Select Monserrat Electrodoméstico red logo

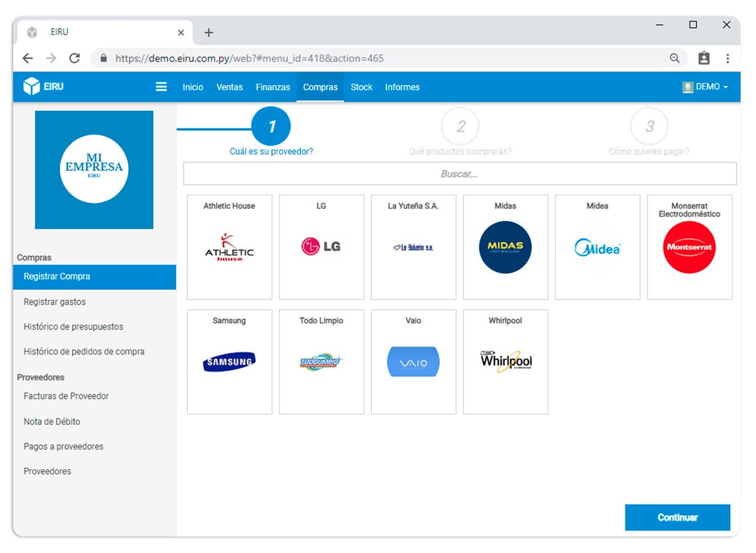(x=689, y=247)
